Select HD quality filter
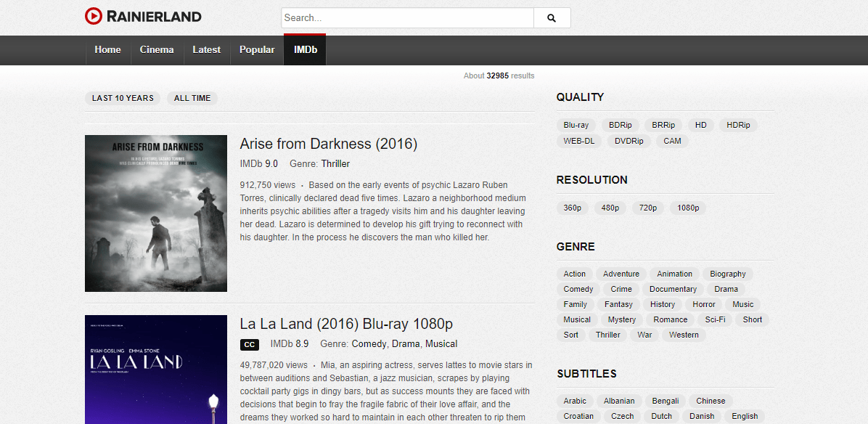The width and height of the screenshot is (868, 424). [701, 125]
